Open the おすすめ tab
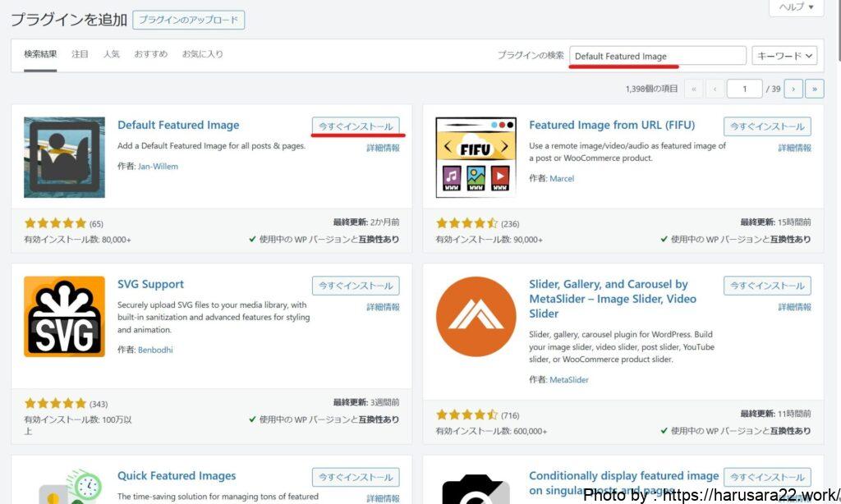 tap(150, 54)
